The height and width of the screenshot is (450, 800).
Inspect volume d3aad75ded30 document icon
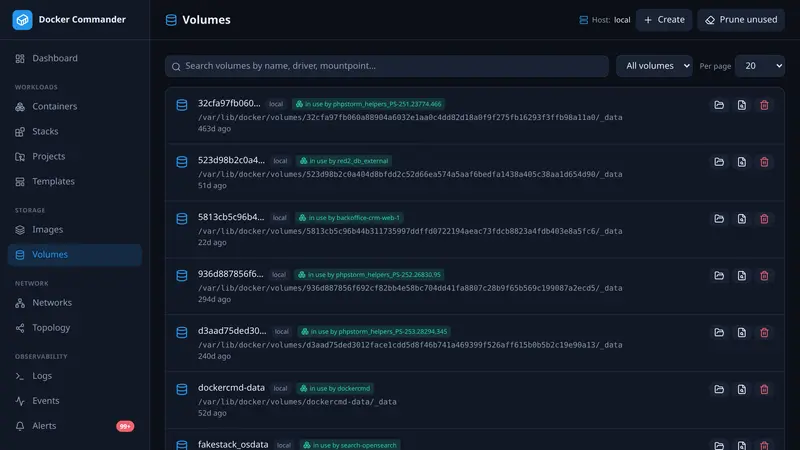(741, 333)
